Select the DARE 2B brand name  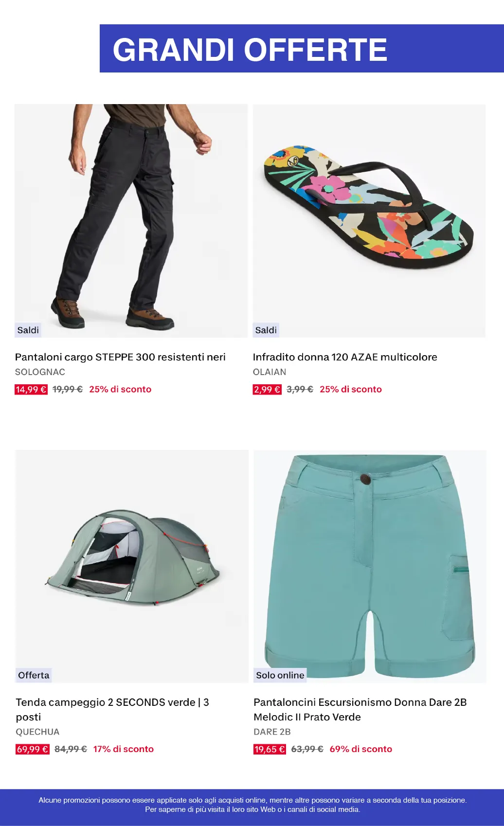point(272,732)
